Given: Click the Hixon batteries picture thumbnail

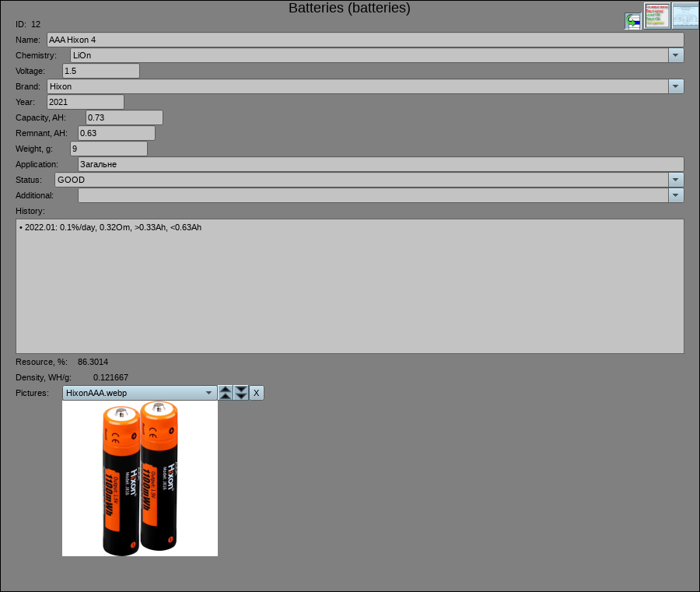Looking at the screenshot, I should [140, 478].
